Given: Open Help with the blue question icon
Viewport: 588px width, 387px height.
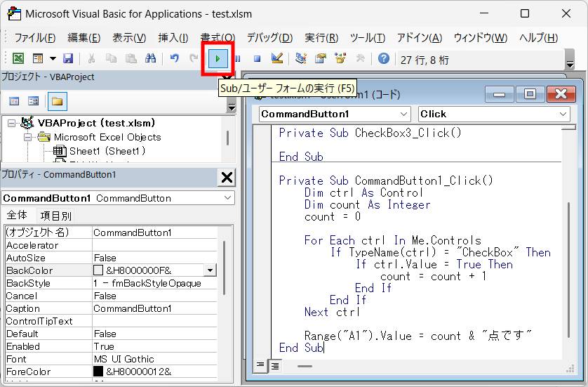Looking at the screenshot, I should coord(384,58).
